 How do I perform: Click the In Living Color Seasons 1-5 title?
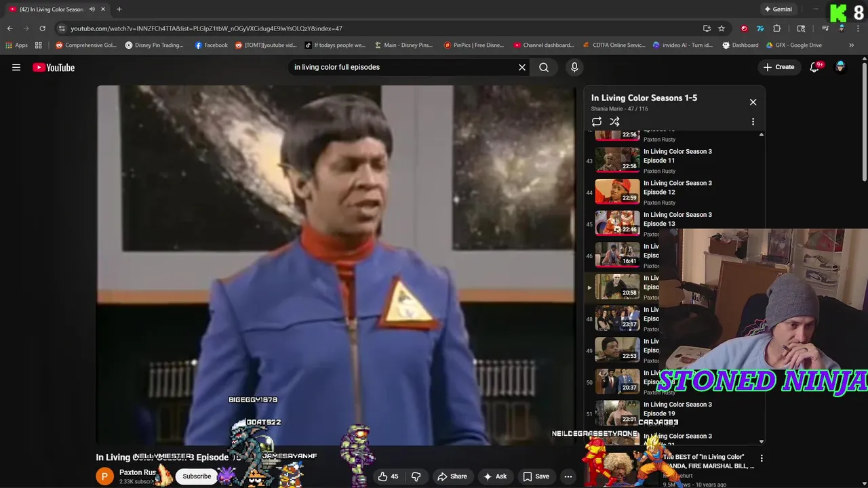click(644, 98)
